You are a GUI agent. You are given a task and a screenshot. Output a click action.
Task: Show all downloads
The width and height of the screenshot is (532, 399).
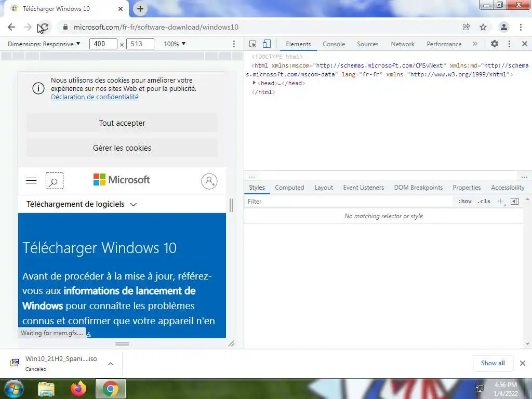click(x=493, y=363)
